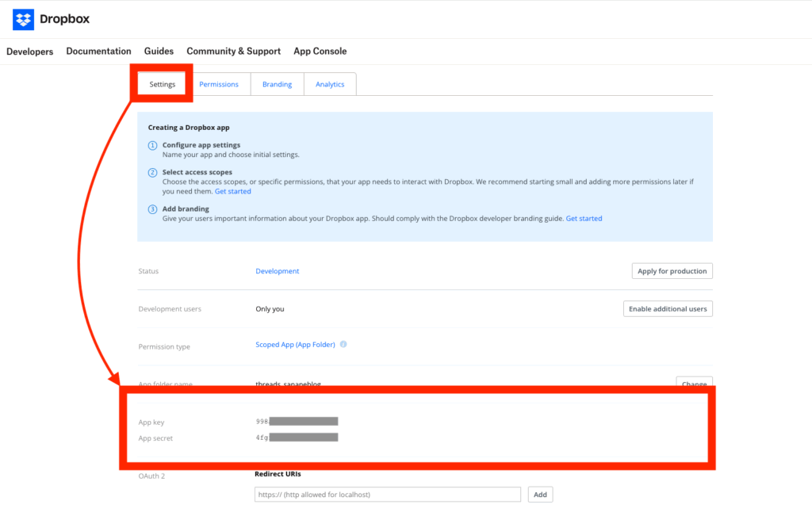Click the 'Only you' development users value
This screenshot has width=812, height=512.
pos(270,308)
